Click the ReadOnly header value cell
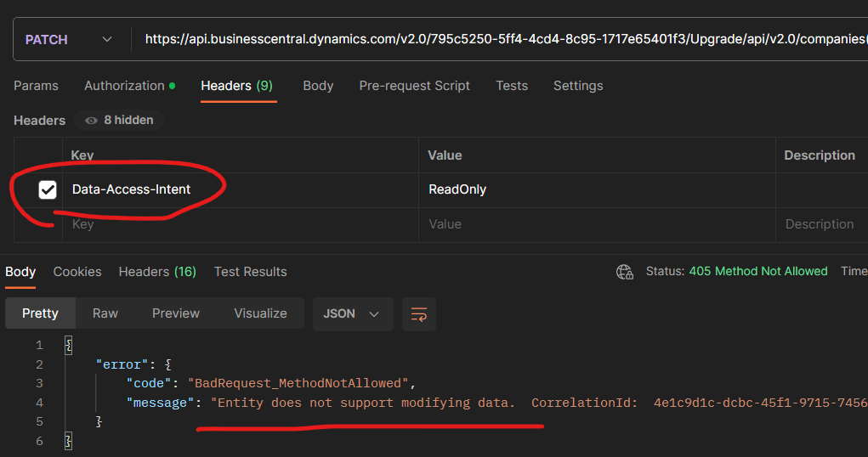The image size is (868, 457). 595,189
